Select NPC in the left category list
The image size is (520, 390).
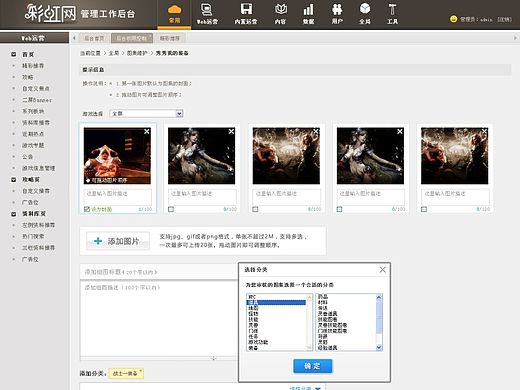click(252, 297)
